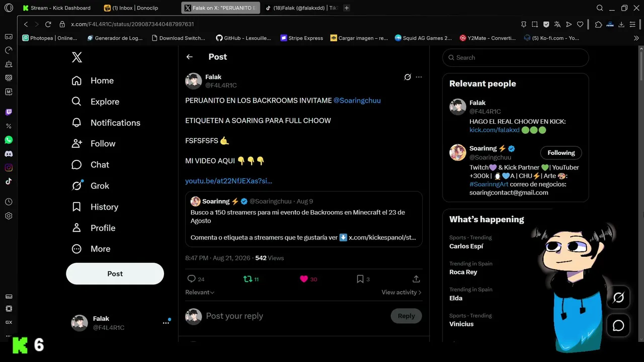644x362 pixels.
Task: Click the X logo in the navigation
Action: [x=77, y=57]
